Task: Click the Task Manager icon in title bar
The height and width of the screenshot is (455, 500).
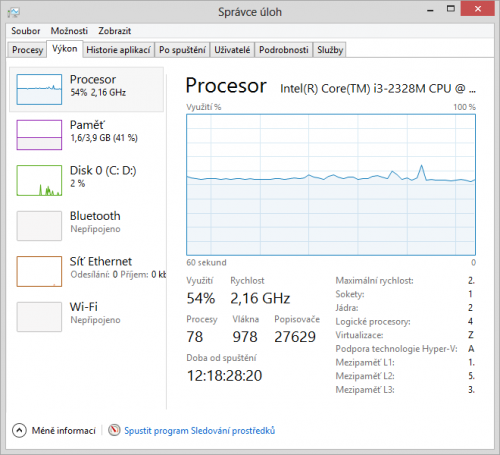Action: point(14,13)
